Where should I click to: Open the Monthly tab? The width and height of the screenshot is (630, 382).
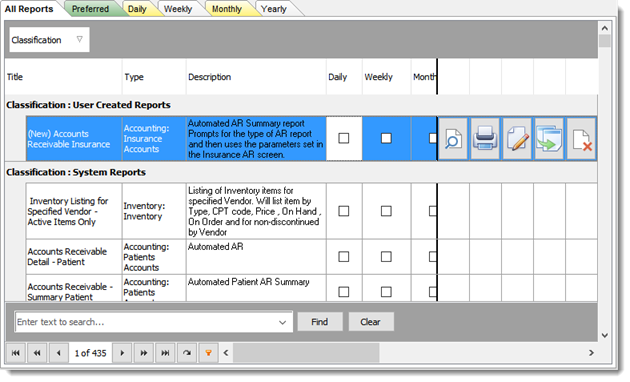227,9
